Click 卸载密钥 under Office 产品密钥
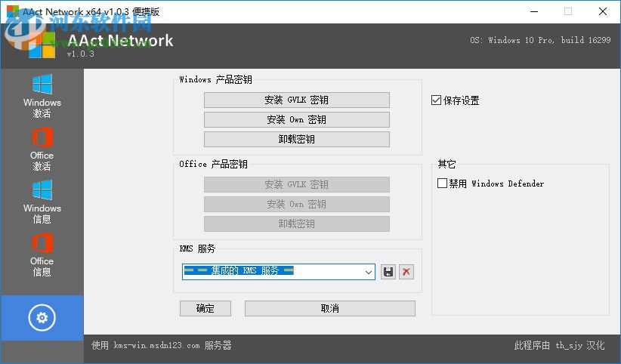The height and width of the screenshot is (364, 621). tap(297, 224)
